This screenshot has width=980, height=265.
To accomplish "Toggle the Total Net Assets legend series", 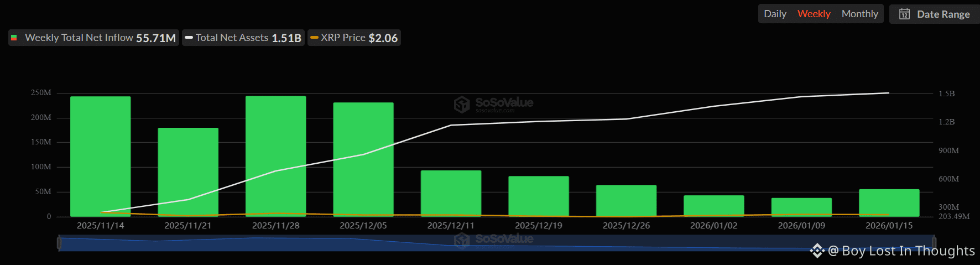I will 243,38.
